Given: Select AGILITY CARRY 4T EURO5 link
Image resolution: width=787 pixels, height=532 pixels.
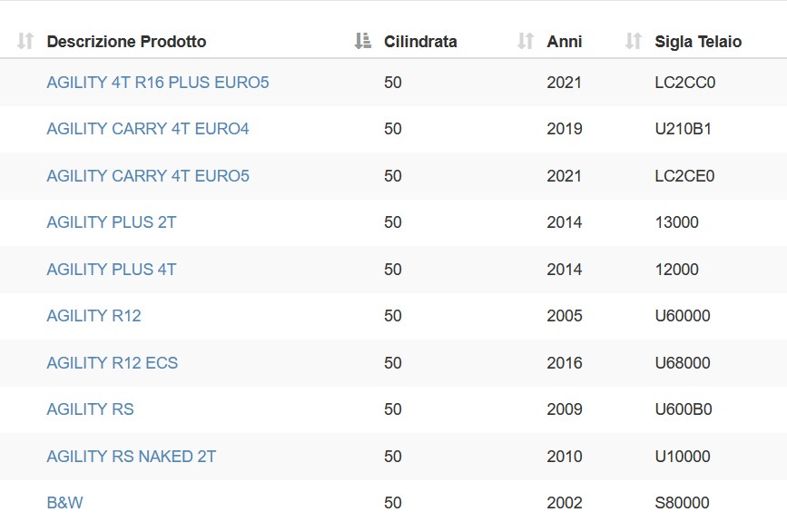Looking at the screenshot, I should click(148, 176).
